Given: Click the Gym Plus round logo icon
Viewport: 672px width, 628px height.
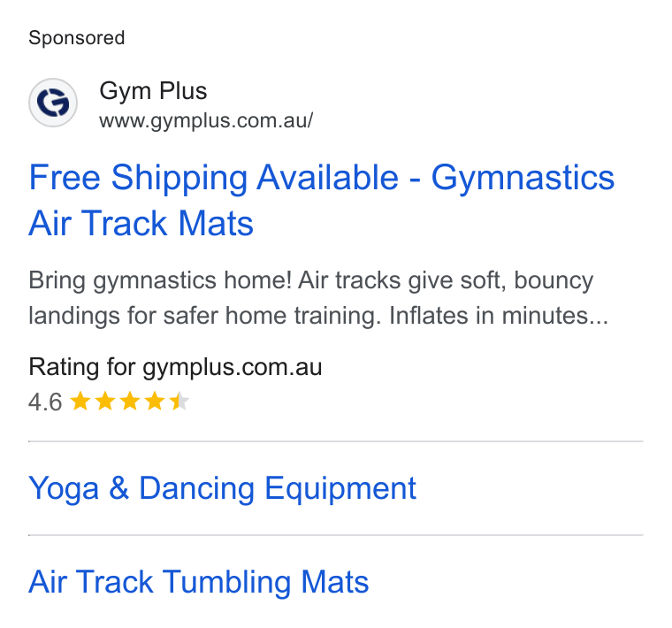Looking at the screenshot, I should [53, 103].
